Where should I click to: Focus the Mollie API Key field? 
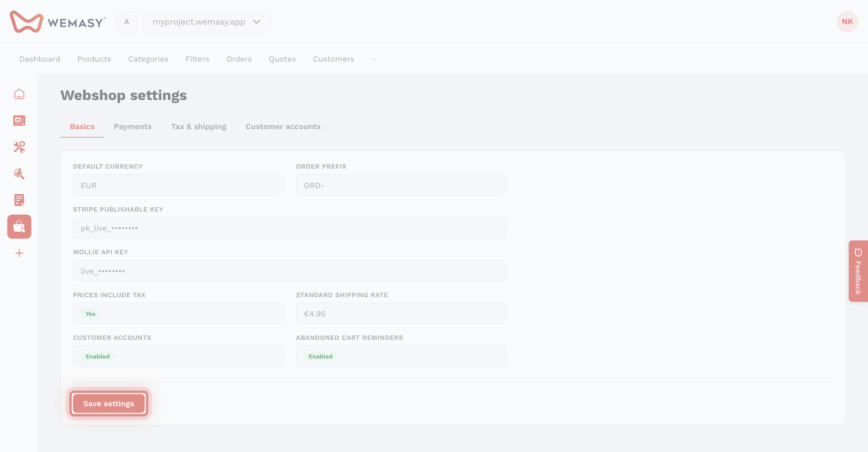[290, 271]
